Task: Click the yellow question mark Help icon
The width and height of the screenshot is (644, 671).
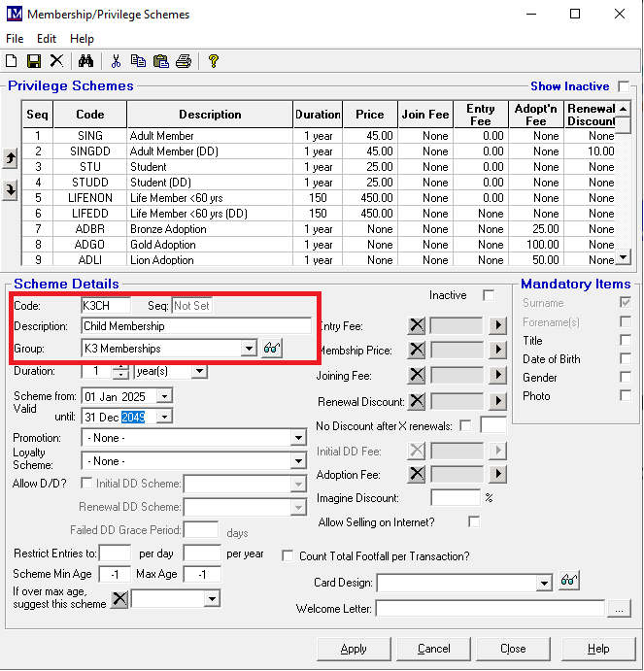Action: [x=214, y=61]
